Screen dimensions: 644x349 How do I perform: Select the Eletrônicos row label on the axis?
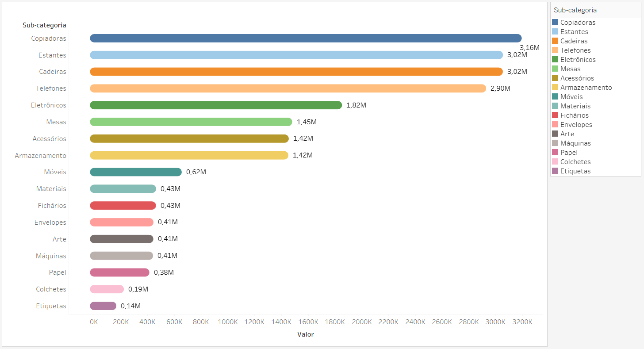coord(49,105)
